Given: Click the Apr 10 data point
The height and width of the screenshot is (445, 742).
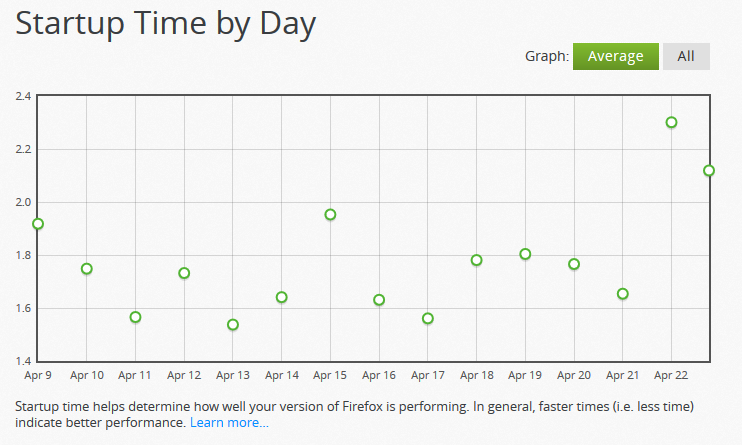Looking at the screenshot, I should [x=87, y=268].
